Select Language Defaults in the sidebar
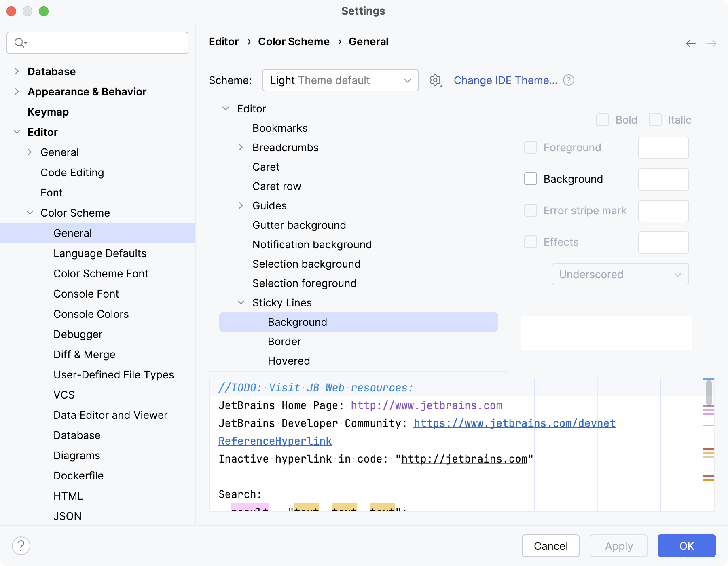Image resolution: width=728 pixels, height=566 pixels. tap(100, 253)
